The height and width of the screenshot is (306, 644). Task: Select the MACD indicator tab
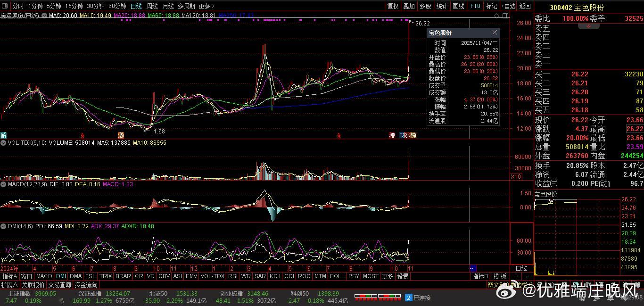[44, 276]
